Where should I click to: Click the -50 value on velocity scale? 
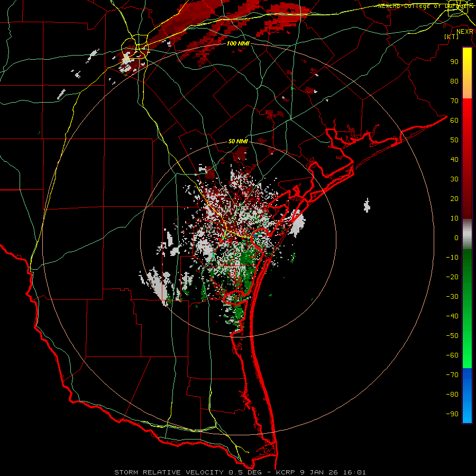[x=452, y=336]
